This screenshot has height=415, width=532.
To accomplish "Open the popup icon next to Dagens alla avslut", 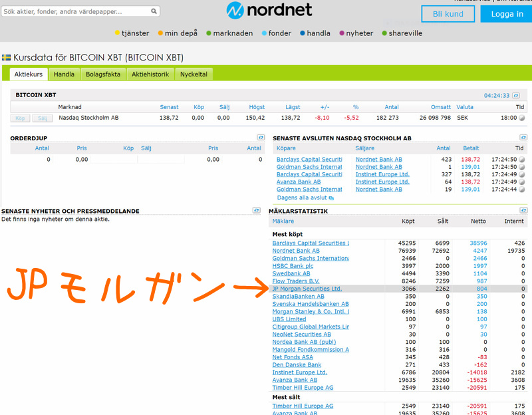I will pyautogui.click(x=331, y=198).
